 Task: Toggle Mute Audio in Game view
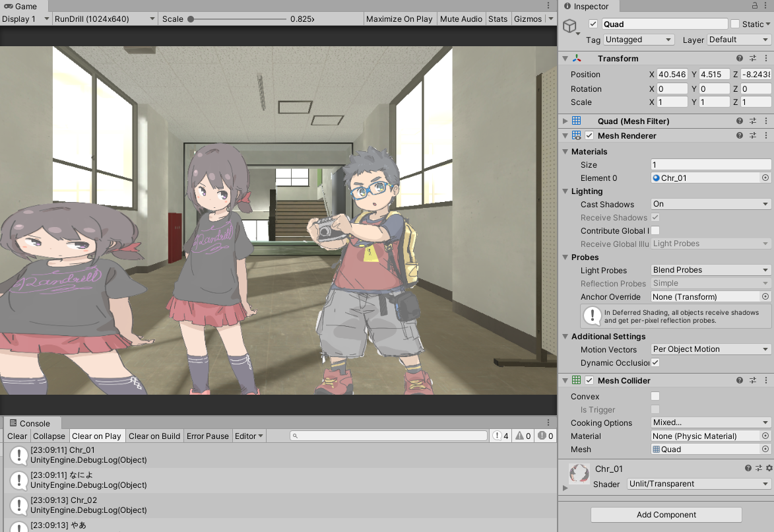coord(461,18)
